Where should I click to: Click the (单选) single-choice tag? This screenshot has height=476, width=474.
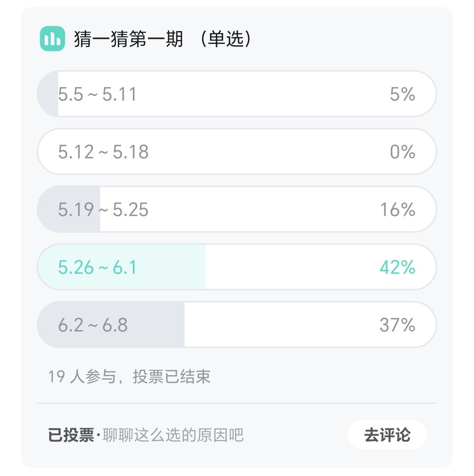tap(226, 39)
